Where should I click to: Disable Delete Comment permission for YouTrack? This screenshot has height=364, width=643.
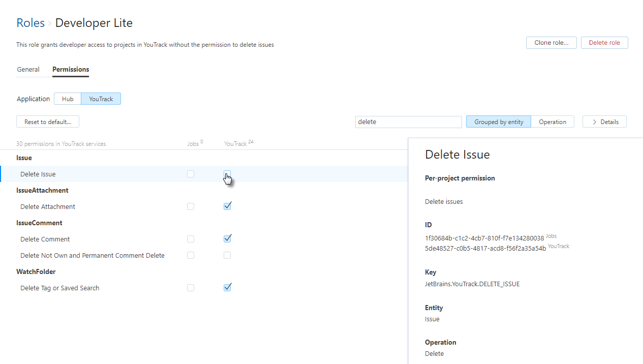tap(227, 238)
